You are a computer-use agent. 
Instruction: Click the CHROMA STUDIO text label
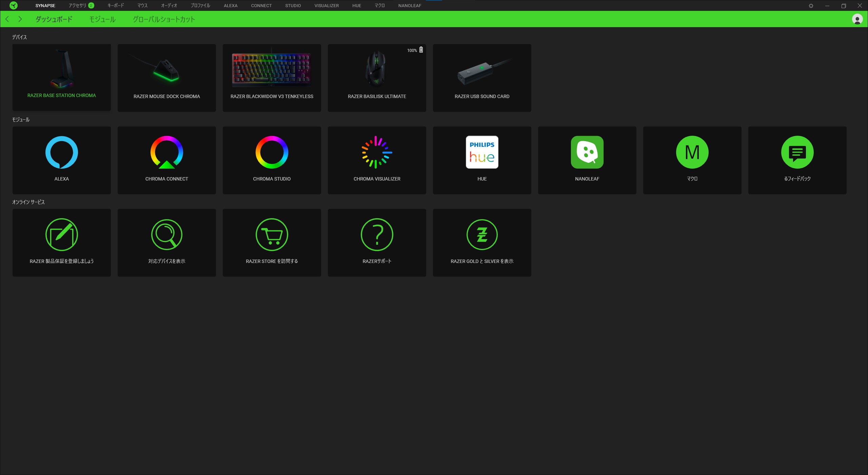tap(272, 179)
